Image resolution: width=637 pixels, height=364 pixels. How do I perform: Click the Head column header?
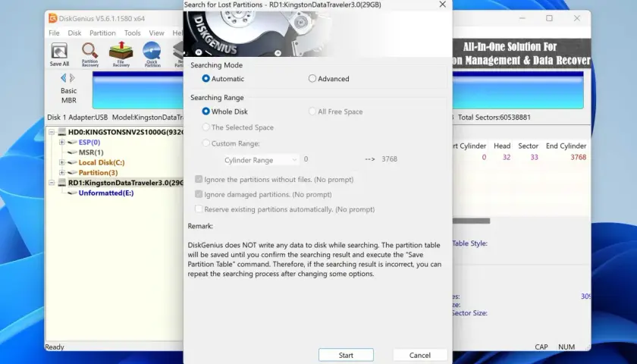502,146
